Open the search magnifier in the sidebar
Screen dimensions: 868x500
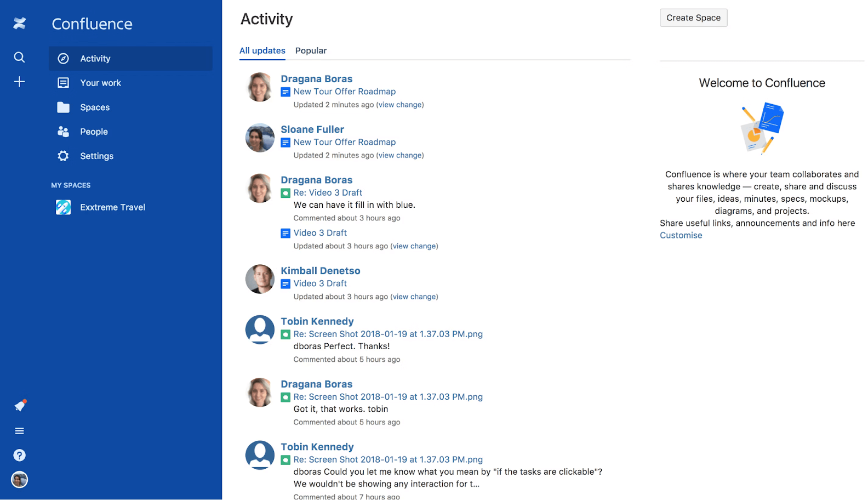(19, 58)
